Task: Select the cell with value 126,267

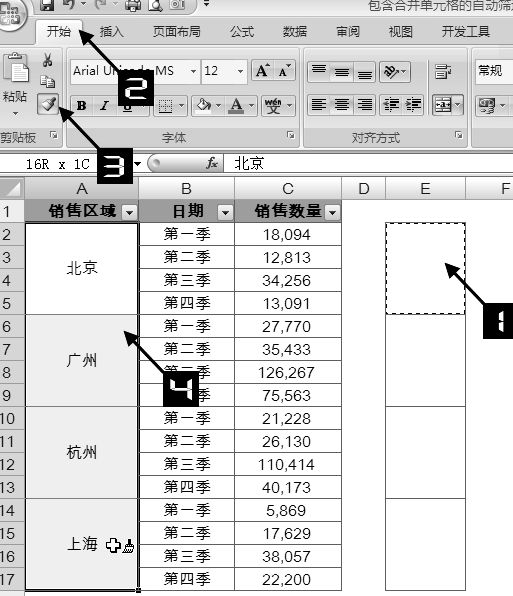Action: pyautogui.click(x=287, y=372)
